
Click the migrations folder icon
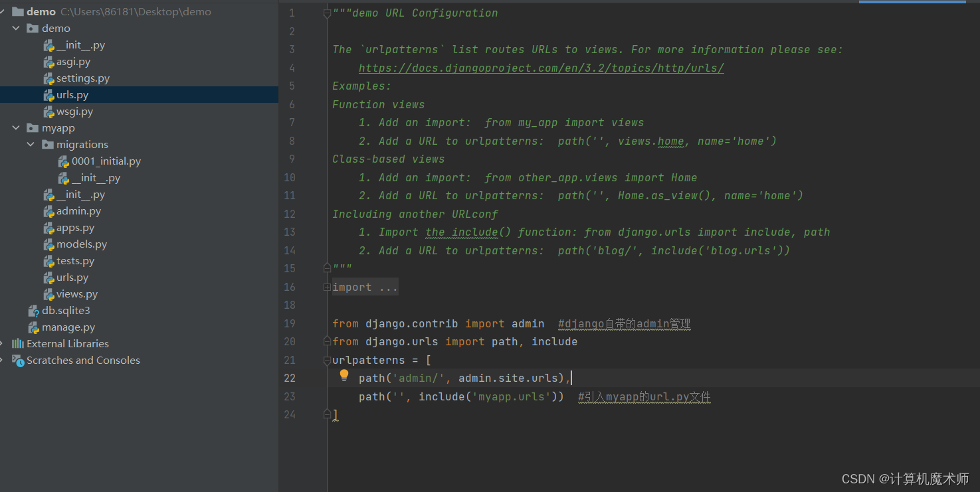click(47, 145)
